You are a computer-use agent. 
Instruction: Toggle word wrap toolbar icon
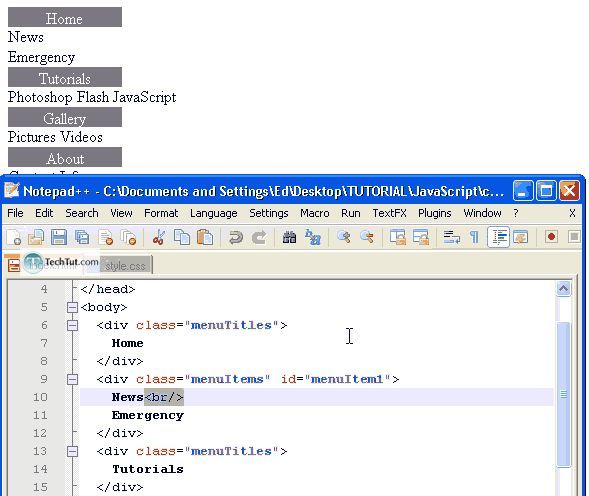452,237
